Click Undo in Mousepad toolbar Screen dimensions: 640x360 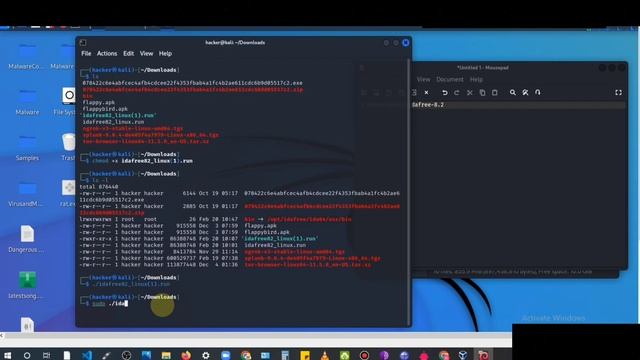click(444, 93)
